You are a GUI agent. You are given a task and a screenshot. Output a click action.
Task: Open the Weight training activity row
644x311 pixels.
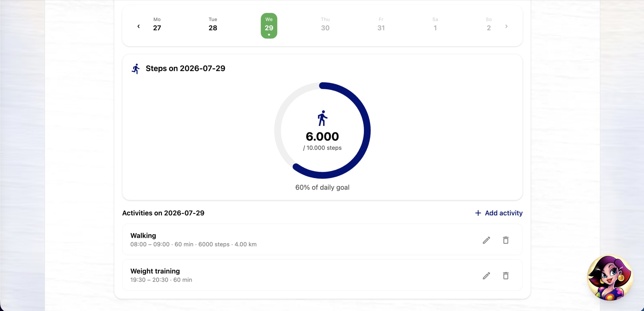322,275
